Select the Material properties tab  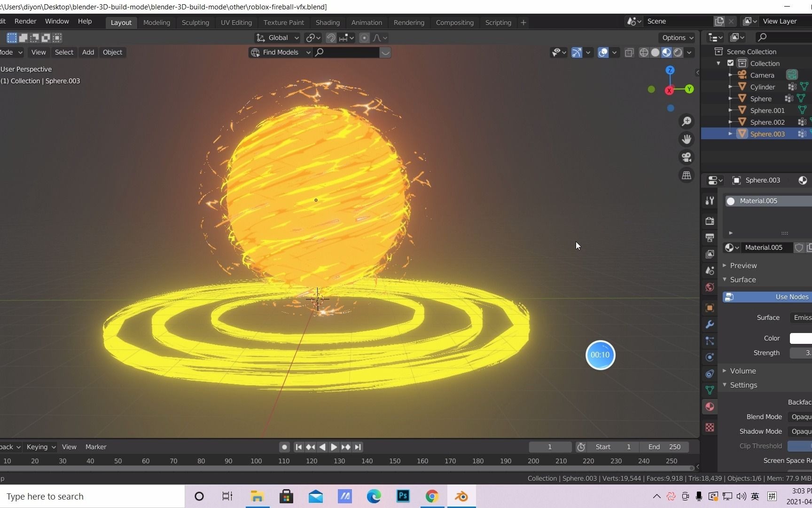[x=710, y=406]
